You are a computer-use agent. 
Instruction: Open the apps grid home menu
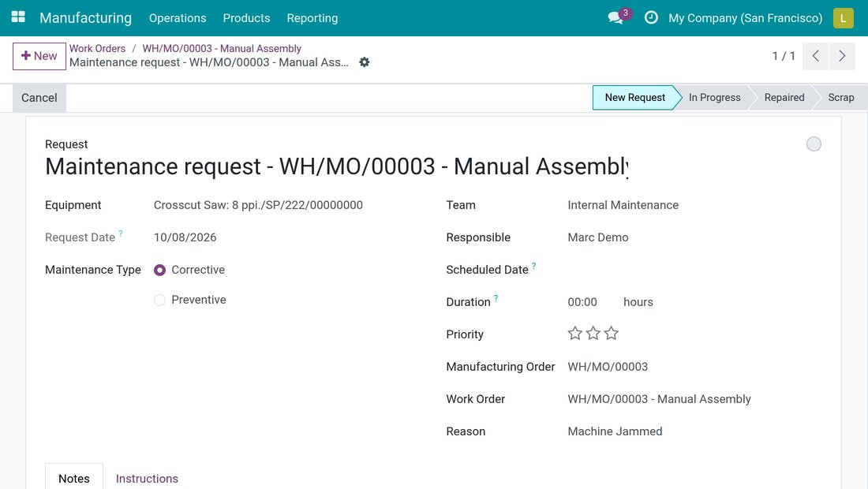[18, 17]
